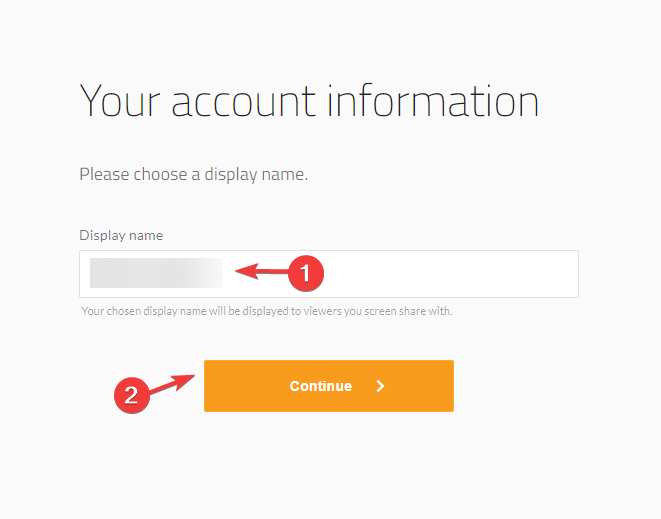Click "Please choose a display name." text
Screen dimensions: 661x519
pyautogui.click(x=193, y=175)
